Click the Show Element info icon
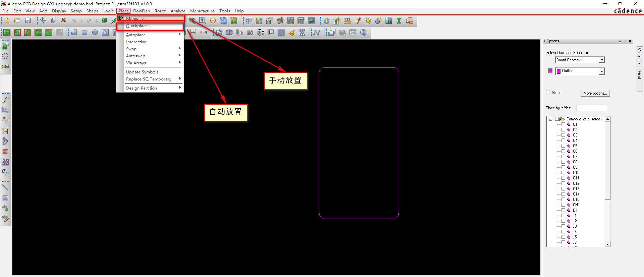The height and width of the screenshot is (277, 644). [326, 21]
